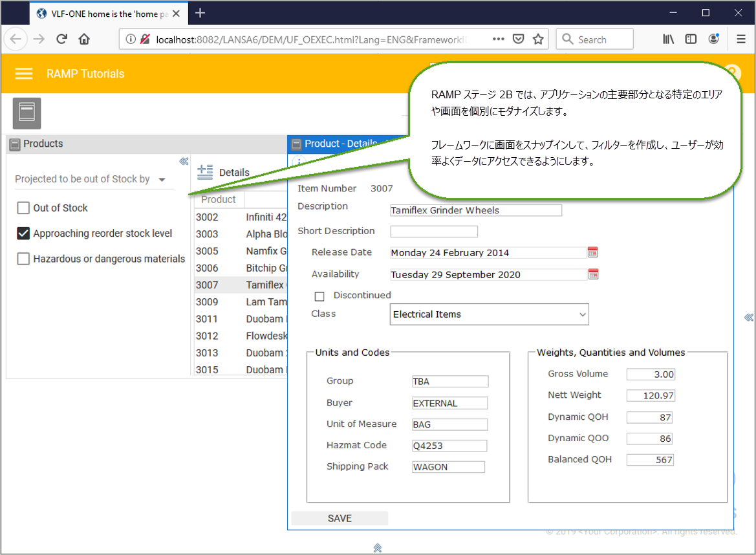The image size is (756, 555).
Task: Show site information icon in address bar
Action: 131,39
